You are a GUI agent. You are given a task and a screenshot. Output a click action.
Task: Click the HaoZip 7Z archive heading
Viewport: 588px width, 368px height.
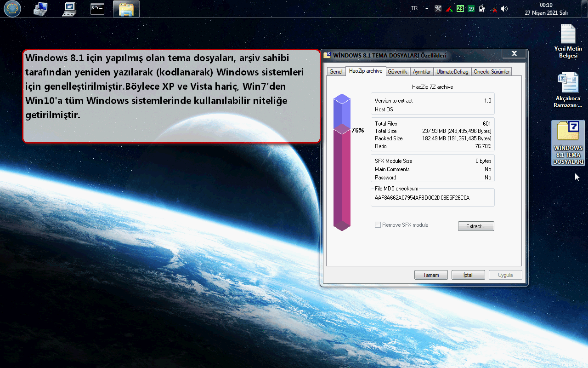pos(432,86)
